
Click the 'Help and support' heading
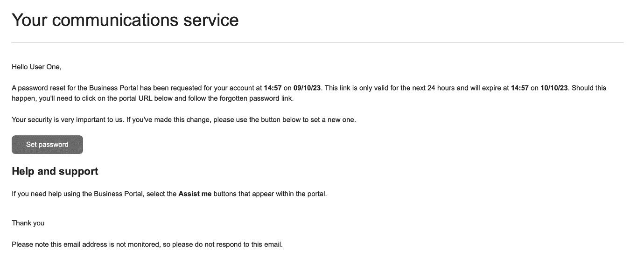click(x=55, y=171)
